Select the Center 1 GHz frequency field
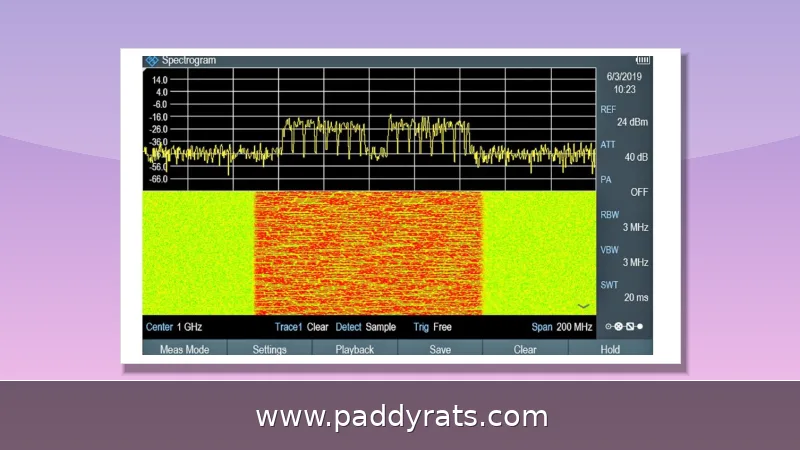 pyautogui.click(x=174, y=327)
